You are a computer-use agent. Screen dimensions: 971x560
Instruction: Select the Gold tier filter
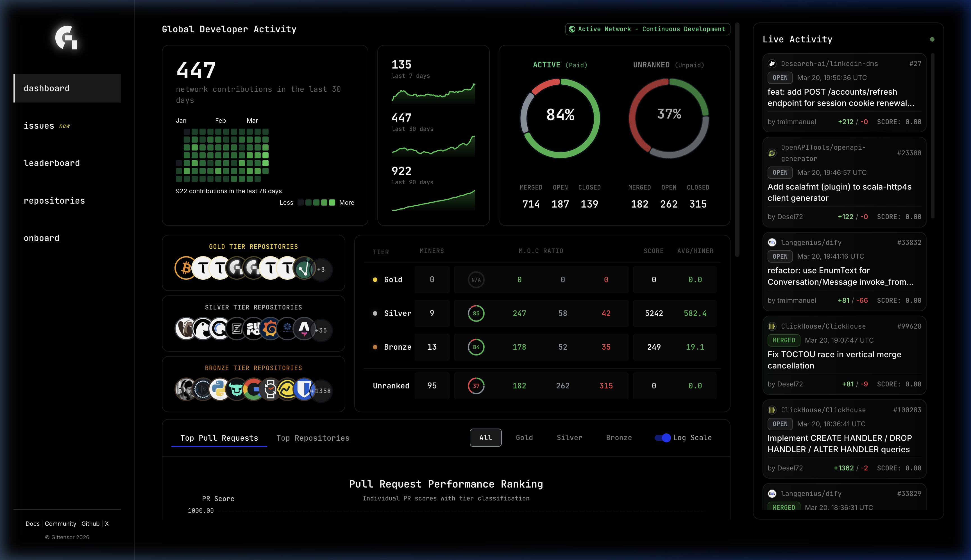524,438
